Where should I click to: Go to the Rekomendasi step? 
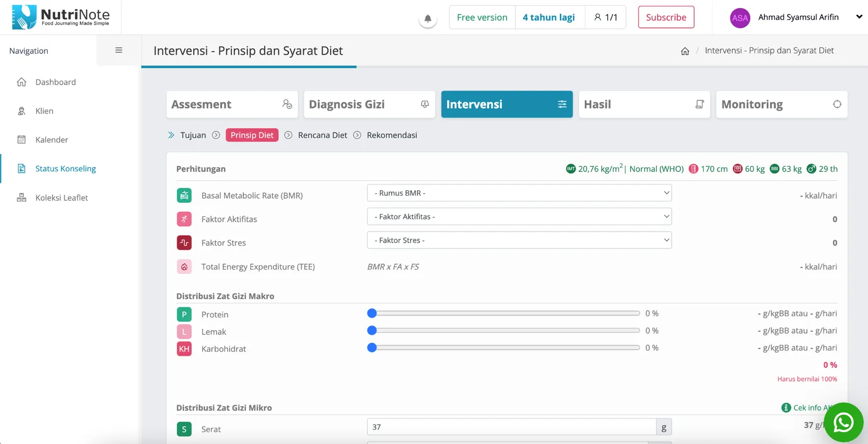[392, 135]
